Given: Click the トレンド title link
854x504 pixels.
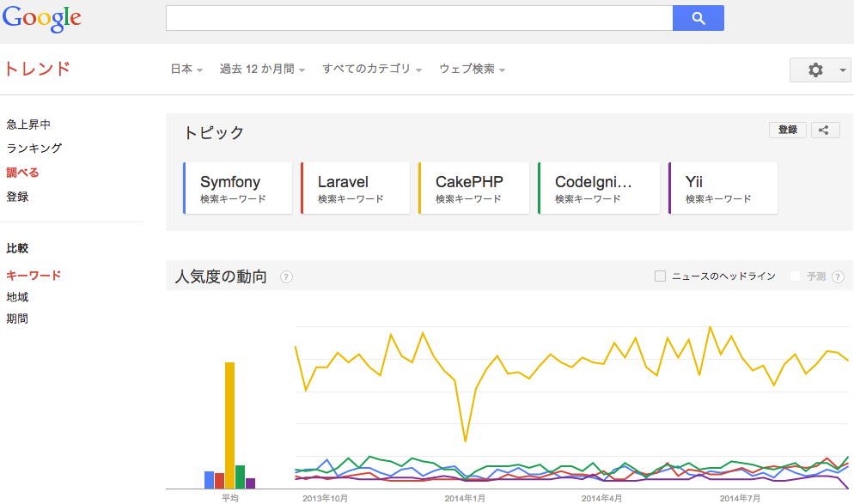Looking at the screenshot, I should pos(37,70).
